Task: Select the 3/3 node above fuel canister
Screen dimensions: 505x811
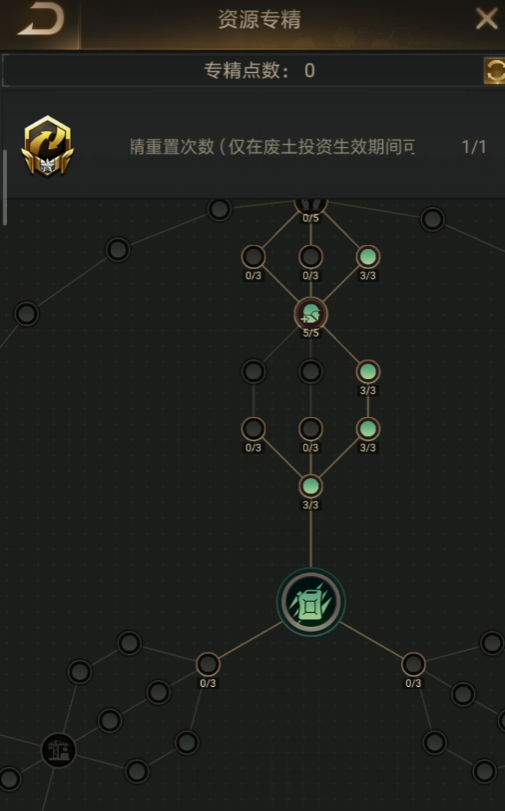Action: (310, 487)
